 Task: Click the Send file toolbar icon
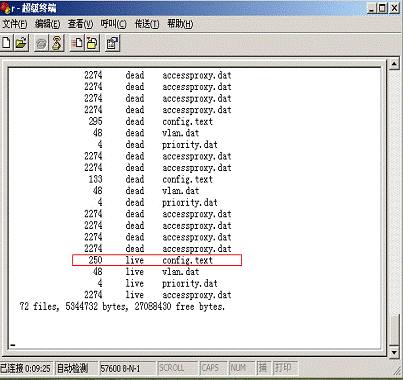(x=77, y=43)
